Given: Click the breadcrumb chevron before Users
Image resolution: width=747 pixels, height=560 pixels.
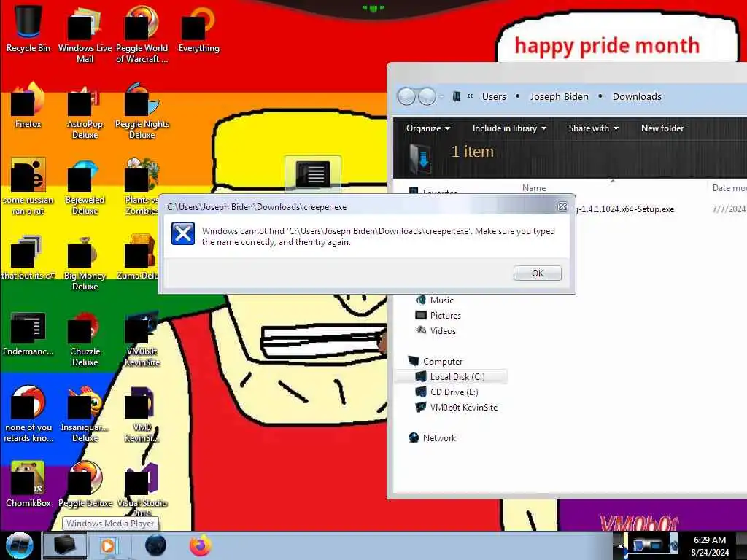Looking at the screenshot, I should coord(470,96).
